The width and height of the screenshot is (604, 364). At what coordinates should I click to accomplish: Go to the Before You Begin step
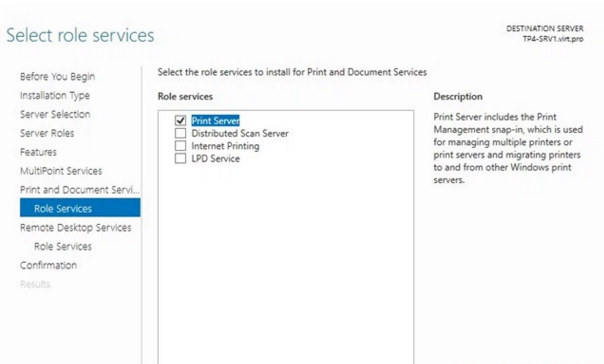click(57, 77)
